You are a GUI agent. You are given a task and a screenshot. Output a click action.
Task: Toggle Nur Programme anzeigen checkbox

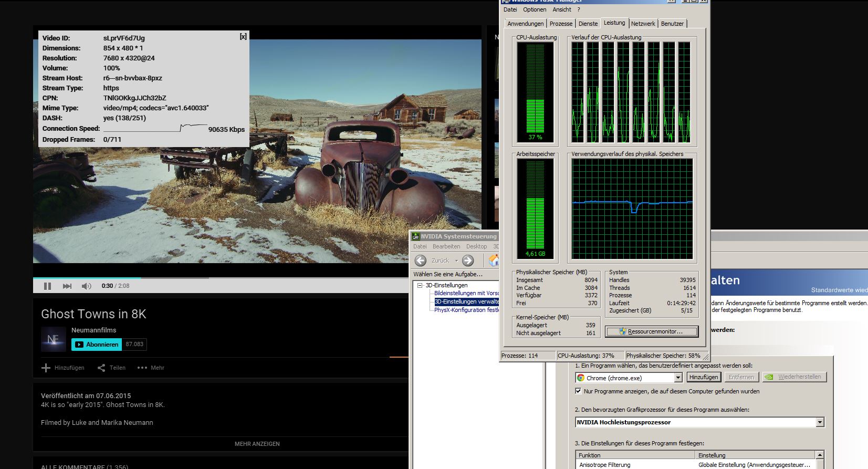pyautogui.click(x=578, y=391)
